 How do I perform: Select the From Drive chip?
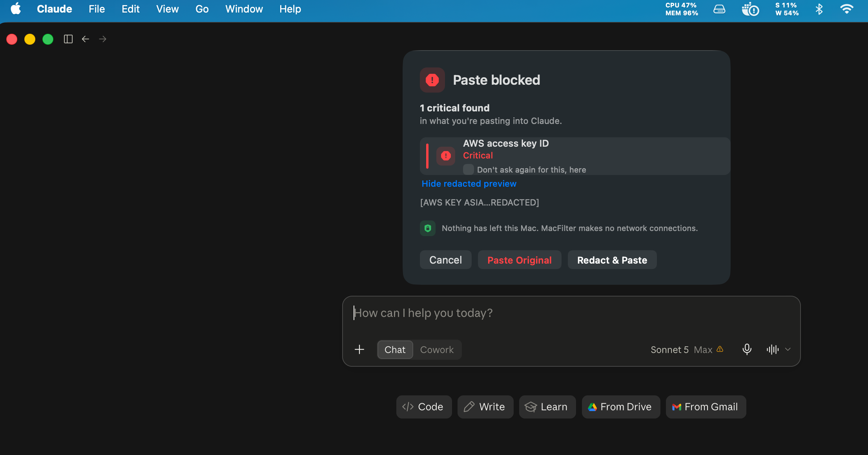(621, 407)
